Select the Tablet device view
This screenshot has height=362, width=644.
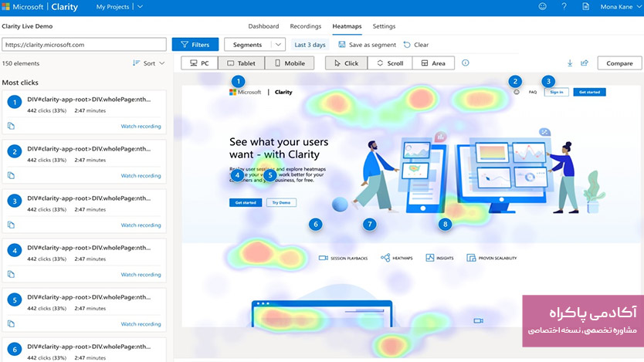click(242, 63)
